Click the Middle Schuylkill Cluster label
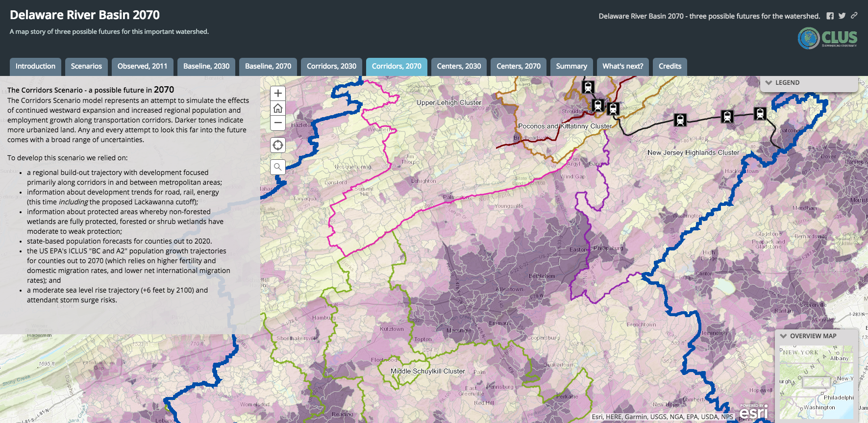Viewport: 868px width, 423px height. click(428, 372)
